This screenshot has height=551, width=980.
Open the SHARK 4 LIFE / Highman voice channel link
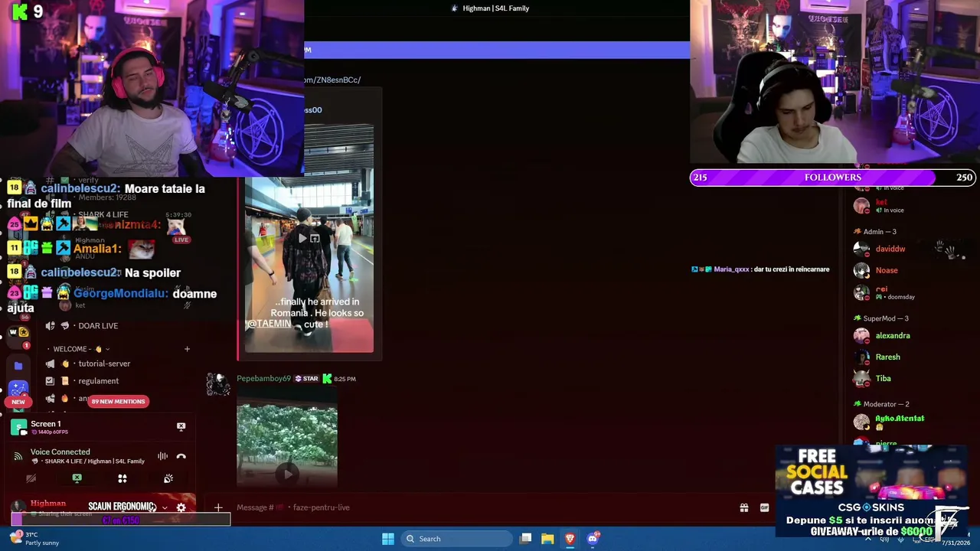point(94,461)
